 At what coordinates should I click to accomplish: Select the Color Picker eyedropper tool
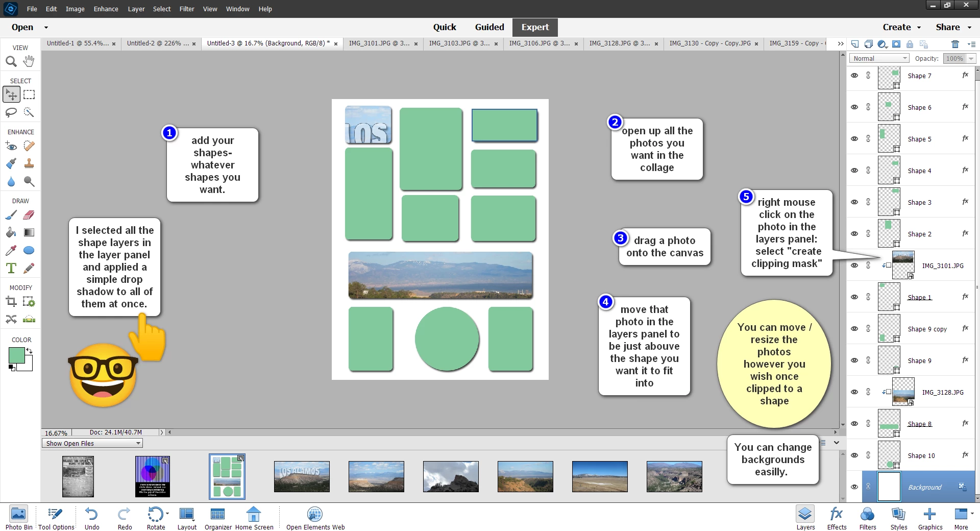[x=11, y=250]
